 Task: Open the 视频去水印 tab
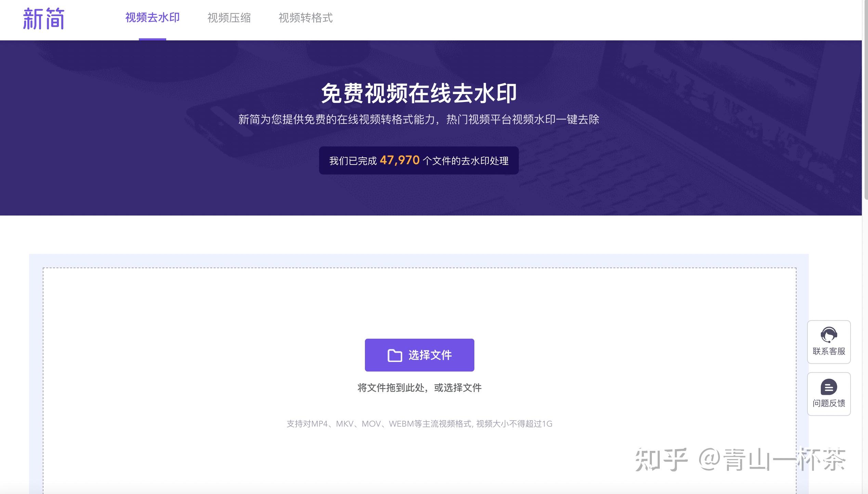[153, 17]
